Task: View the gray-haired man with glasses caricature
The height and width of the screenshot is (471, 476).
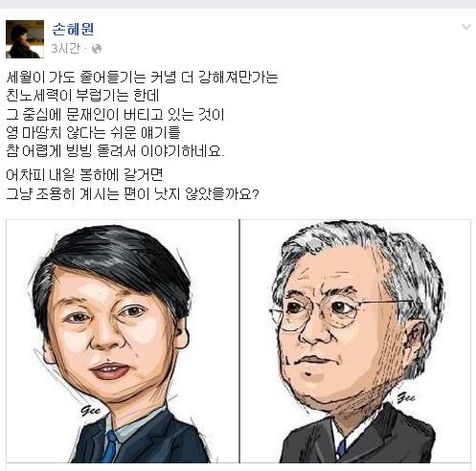Action: [x=355, y=341]
